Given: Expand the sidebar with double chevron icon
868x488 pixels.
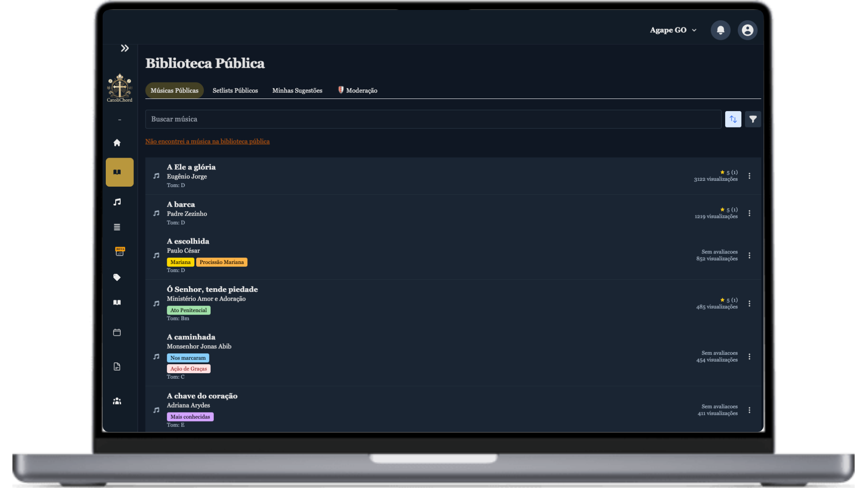Looking at the screenshot, I should coord(125,48).
